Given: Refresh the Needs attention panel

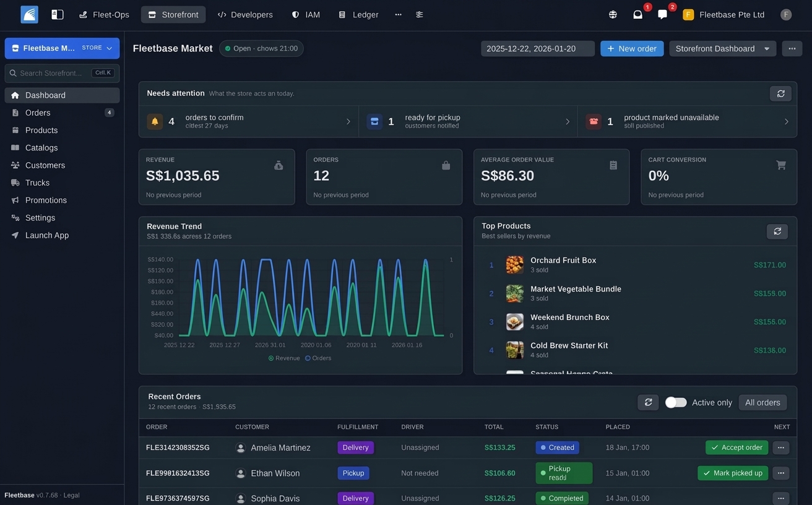Looking at the screenshot, I should (x=780, y=93).
